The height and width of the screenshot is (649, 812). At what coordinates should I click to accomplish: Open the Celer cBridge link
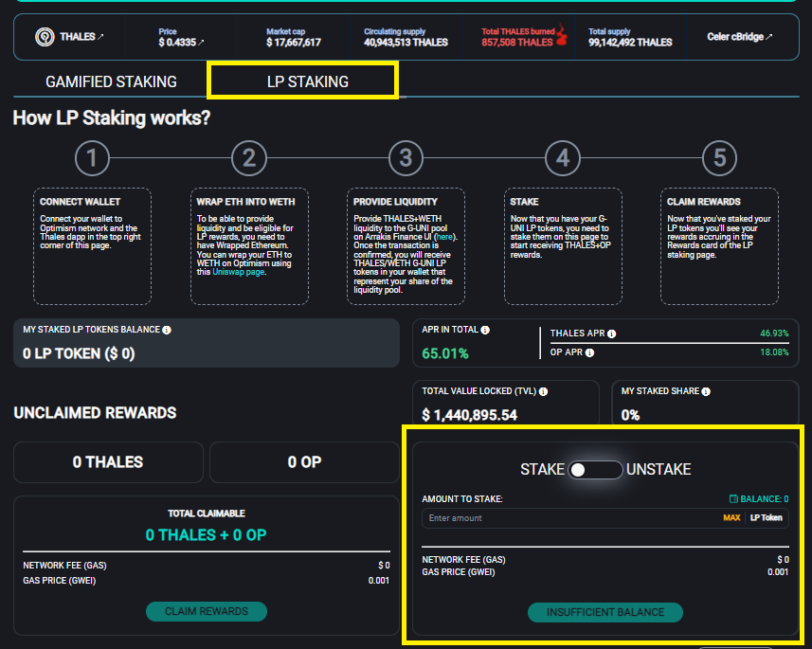click(x=739, y=37)
